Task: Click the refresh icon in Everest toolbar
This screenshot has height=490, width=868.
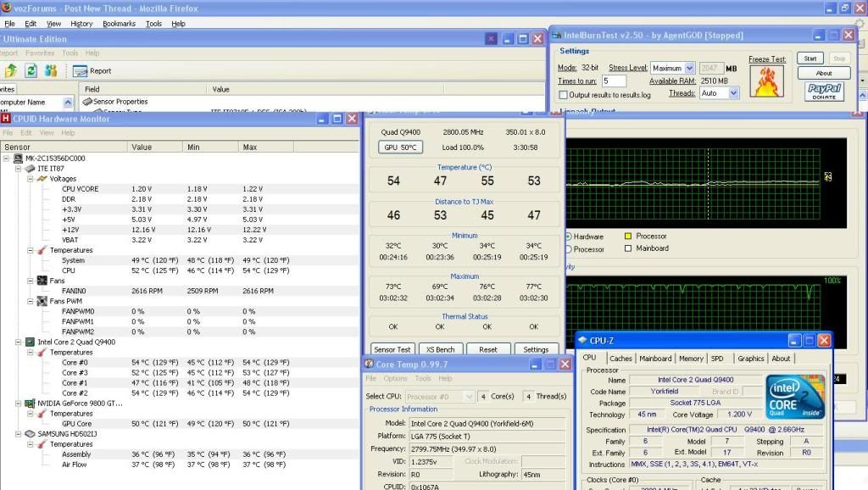Action: [31, 71]
